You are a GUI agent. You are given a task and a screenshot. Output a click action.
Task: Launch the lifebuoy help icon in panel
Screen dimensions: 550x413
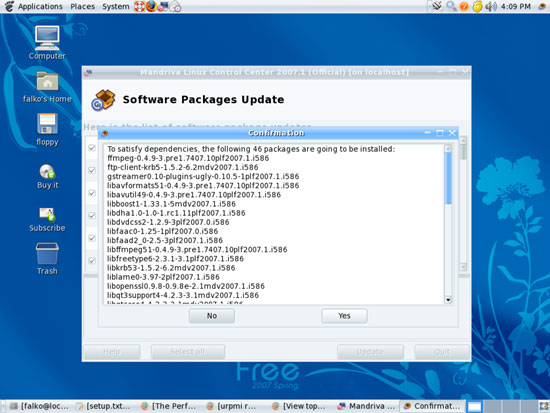[139, 6]
